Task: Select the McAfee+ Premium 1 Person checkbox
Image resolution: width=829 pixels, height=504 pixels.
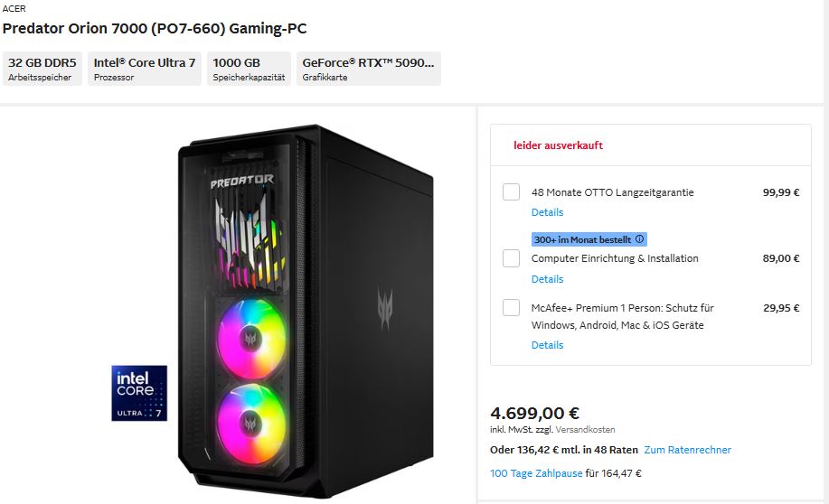Action: 511,308
